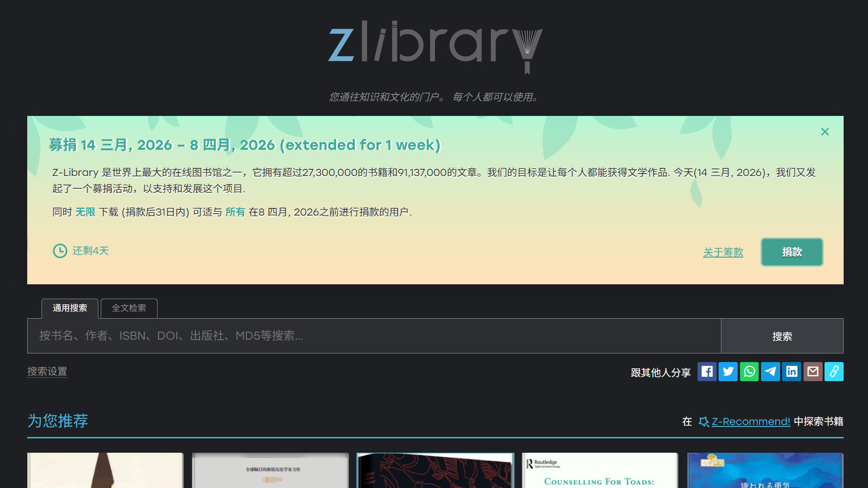Click the 还剩4天 remaining days text
868x488 pixels.
[91, 251]
